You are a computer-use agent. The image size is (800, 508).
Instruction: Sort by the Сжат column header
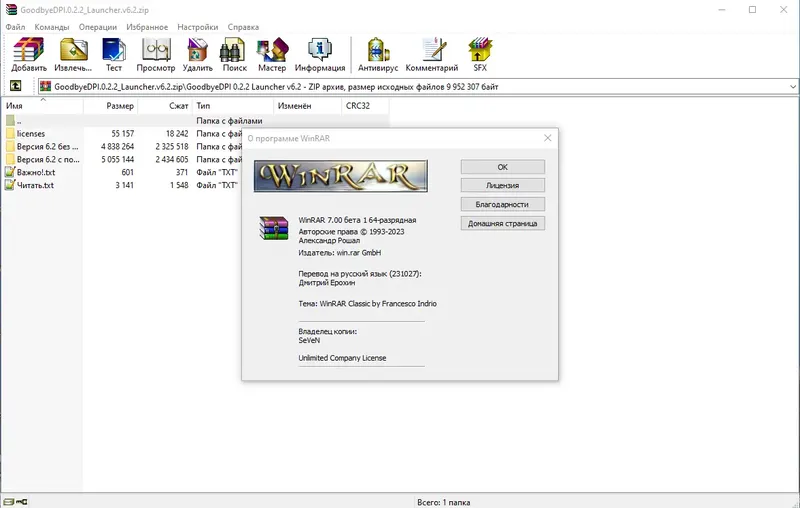165,106
